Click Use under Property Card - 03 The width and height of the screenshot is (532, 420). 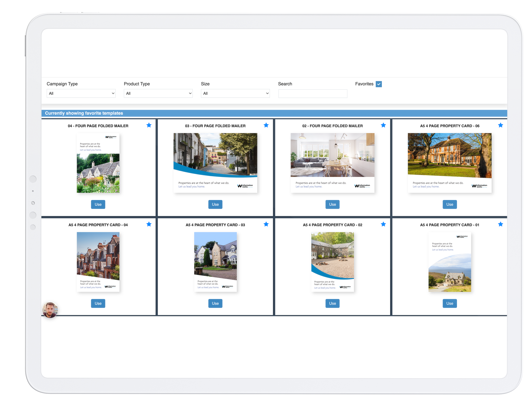coord(215,303)
